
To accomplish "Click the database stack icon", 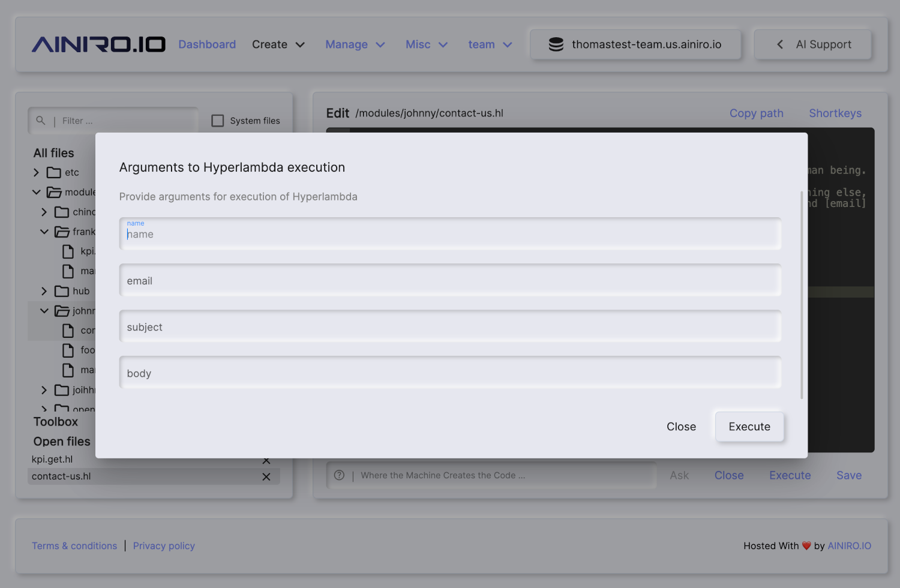I will coord(556,44).
